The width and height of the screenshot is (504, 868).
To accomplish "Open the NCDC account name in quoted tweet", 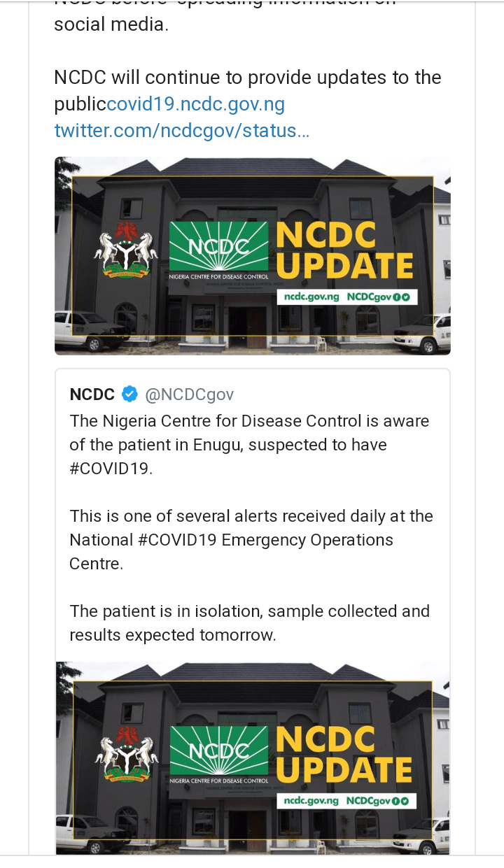I will [x=92, y=394].
